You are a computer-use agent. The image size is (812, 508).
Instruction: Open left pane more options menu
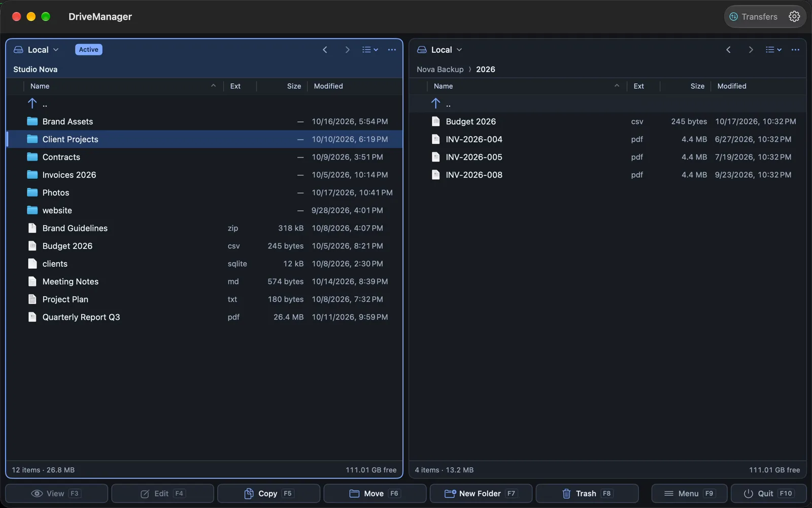392,50
